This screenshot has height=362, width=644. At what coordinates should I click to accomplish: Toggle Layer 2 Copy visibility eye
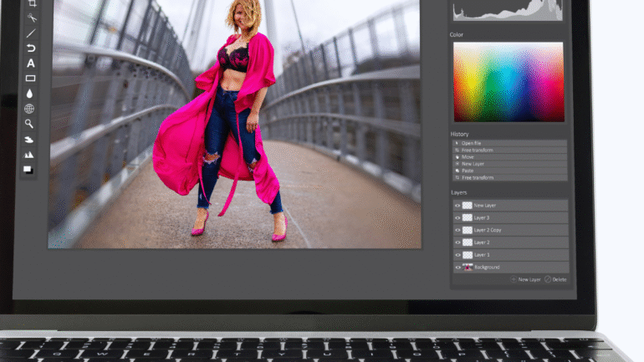pyautogui.click(x=457, y=230)
